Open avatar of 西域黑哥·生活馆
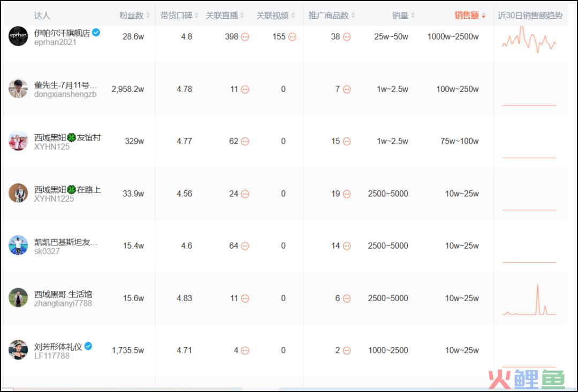Screen dimensions: 578x392 pos(18,298)
